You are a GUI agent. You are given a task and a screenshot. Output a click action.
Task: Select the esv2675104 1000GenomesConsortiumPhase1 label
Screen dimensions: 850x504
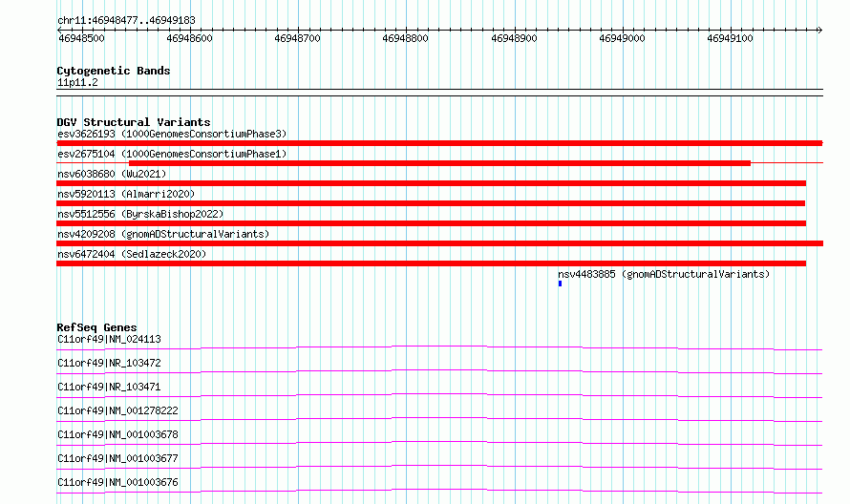click(x=172, y=154)
